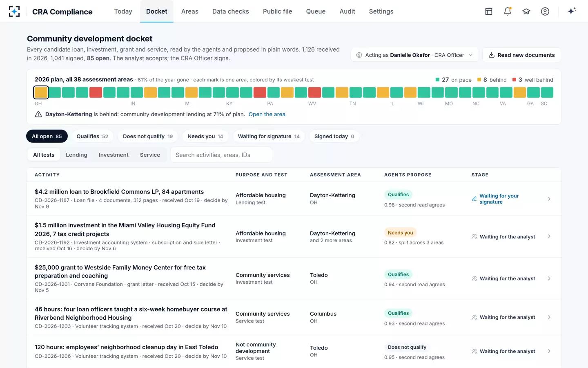Click Read new documents button
588x368 pixels.
(x=521, y=55)
